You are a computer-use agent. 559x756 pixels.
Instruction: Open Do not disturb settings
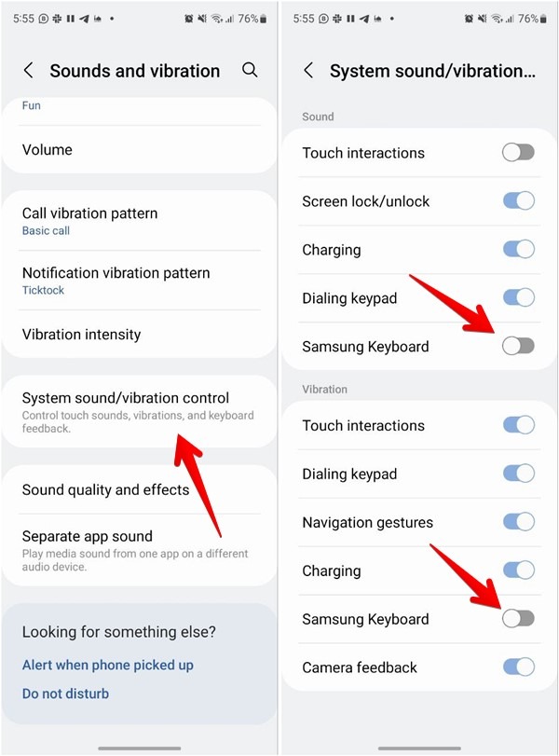[x=65, y=694]
